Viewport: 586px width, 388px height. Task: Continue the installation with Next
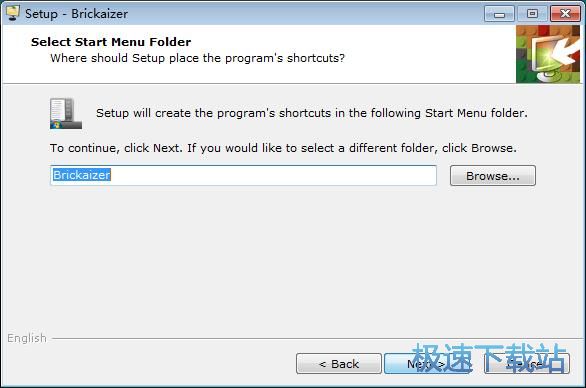[x=427, y=364]
